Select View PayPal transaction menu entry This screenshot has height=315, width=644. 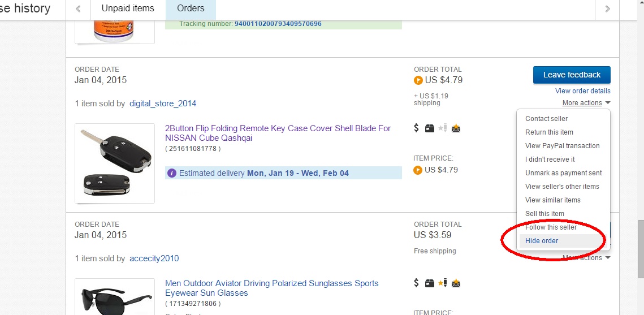point(562,146)
